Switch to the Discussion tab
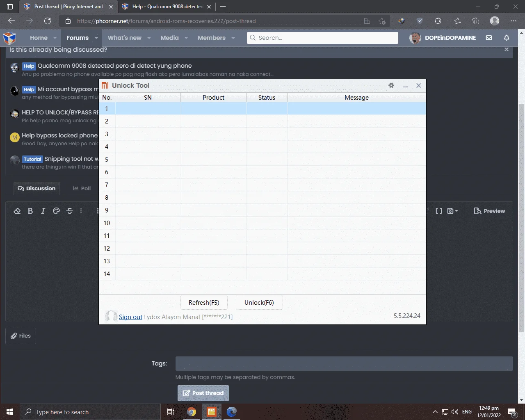The image size is (525, 420). click(x=37, y=188)
